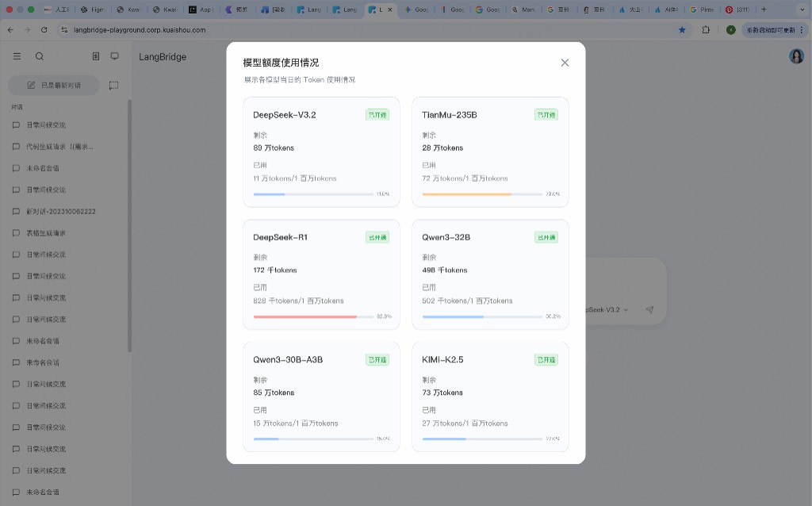The width and height of the screenshot is (812, 506).
Task: Open the user avatar at top right
Action: (x=796, y=56)
